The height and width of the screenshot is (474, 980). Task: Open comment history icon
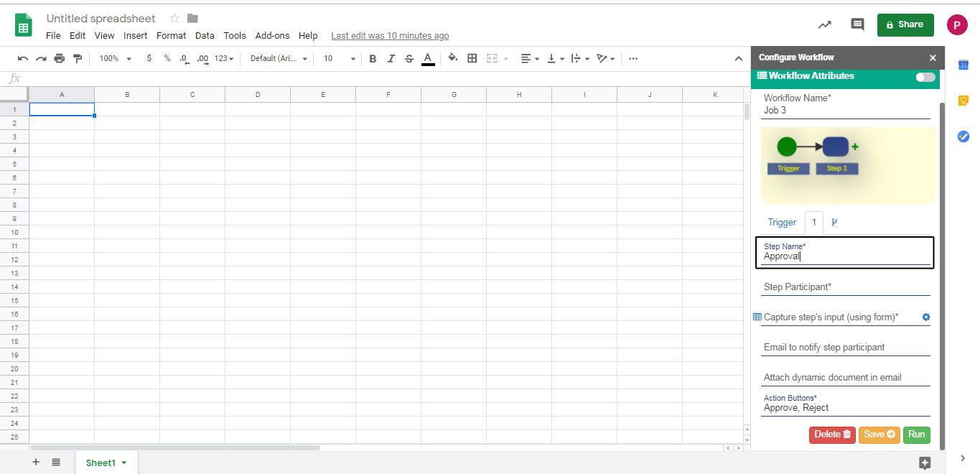tap(857, 24)
